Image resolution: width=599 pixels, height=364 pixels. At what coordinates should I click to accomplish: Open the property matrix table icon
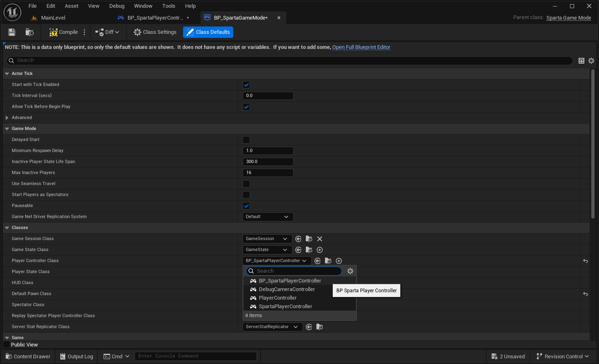(x=581, y=61)
